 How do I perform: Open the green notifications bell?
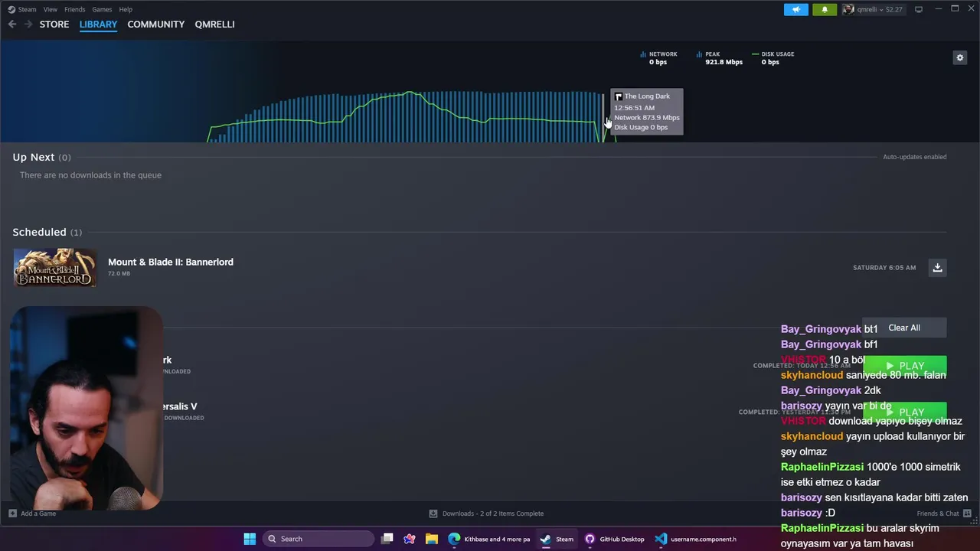tap(825, 9)
